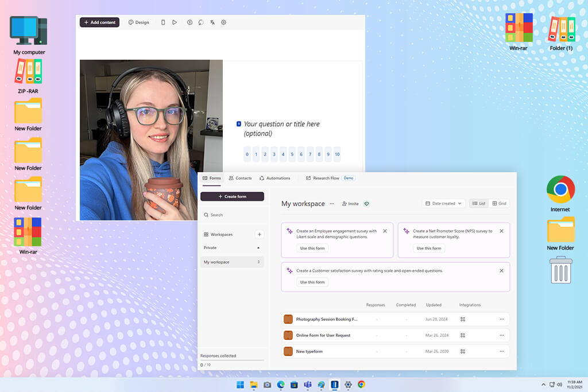The image size is (588, 392).
Task: Open the scoring icon in editor toolbar
Action: pyautogui.click(x=189, y=22)
